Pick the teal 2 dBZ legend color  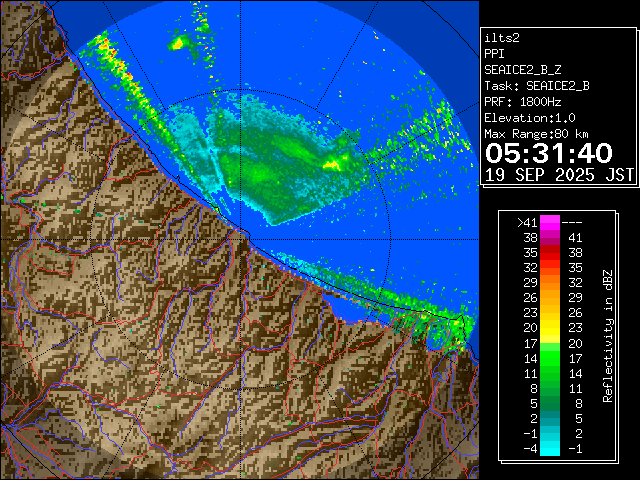(549, 417)
